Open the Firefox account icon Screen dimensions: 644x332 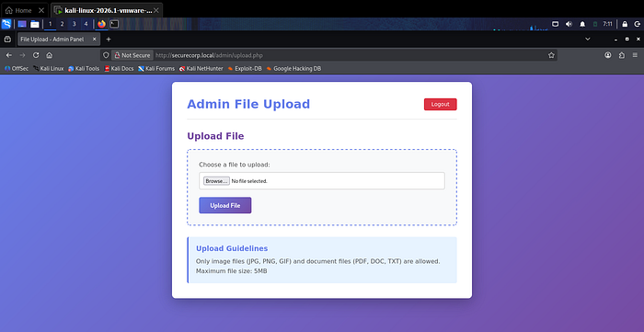[608, 55]
